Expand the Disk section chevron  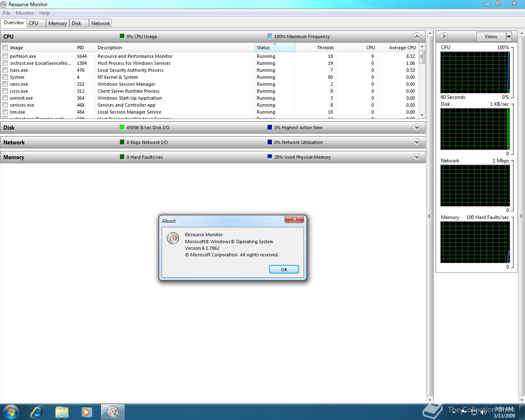(x=417, y=127)
